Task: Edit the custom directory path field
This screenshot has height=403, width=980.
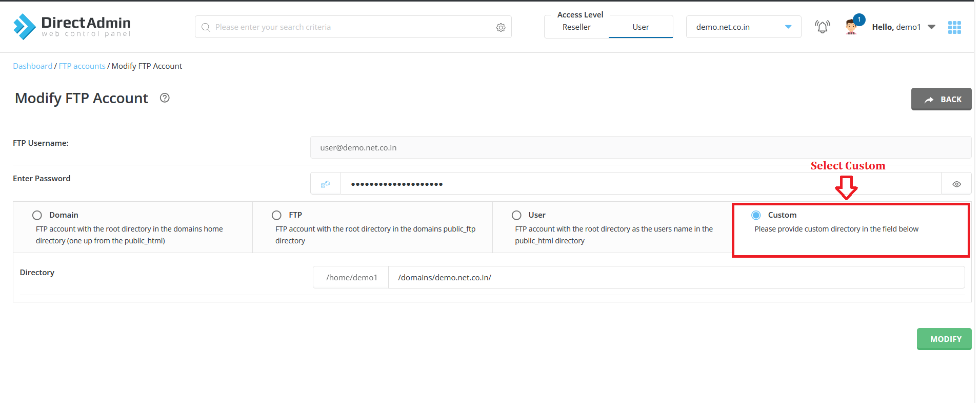Action: coord(676,277)
